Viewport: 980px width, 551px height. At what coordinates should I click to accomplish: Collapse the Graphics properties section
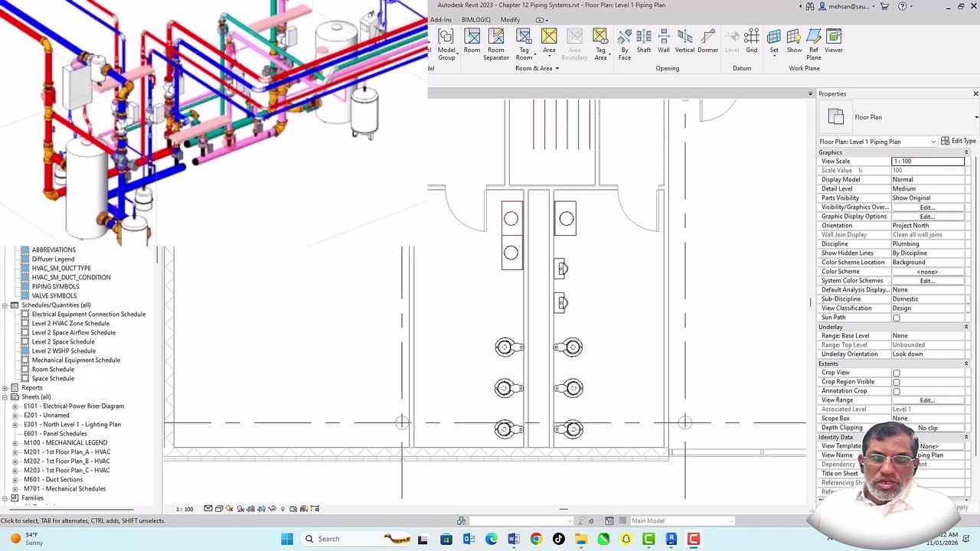point(966,152)
